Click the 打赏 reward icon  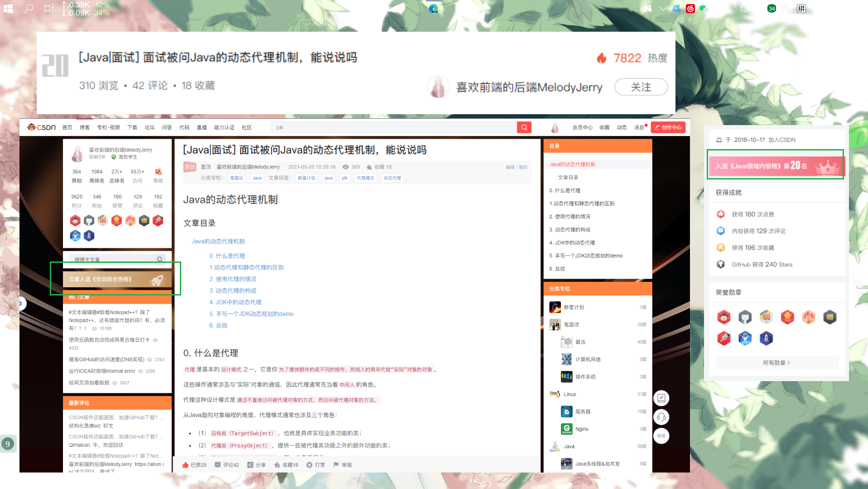309,465
